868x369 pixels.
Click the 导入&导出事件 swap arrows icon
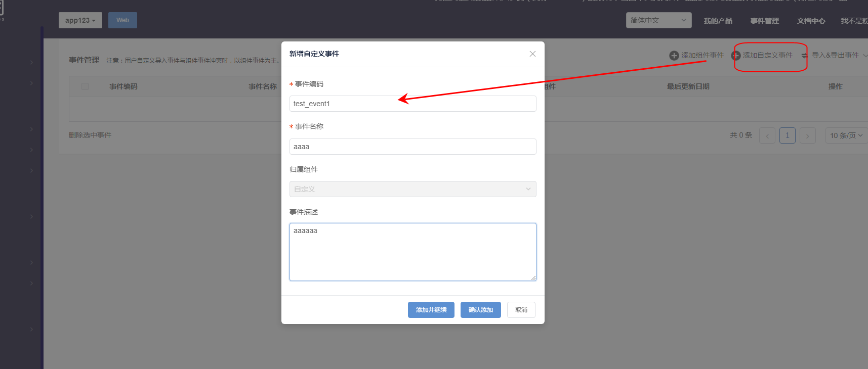point(804,56)
